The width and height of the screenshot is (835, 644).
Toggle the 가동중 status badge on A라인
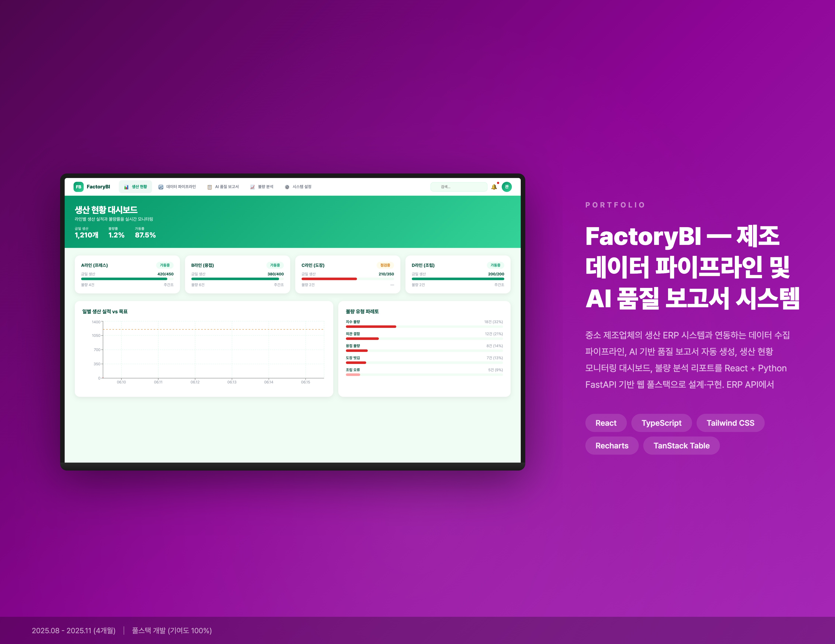[165, 265]
